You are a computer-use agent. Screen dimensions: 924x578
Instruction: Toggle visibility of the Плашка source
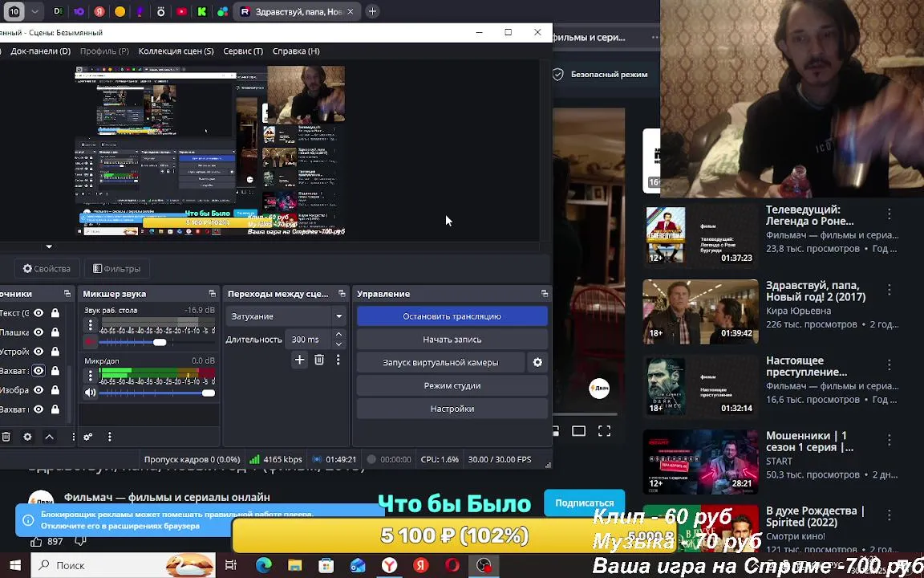38,332
